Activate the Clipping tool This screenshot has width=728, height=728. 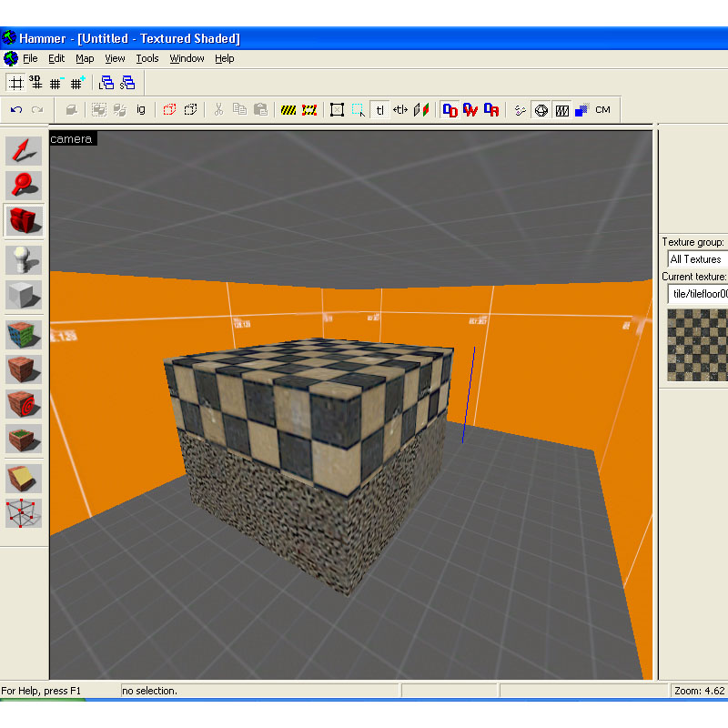coord(24,477)
